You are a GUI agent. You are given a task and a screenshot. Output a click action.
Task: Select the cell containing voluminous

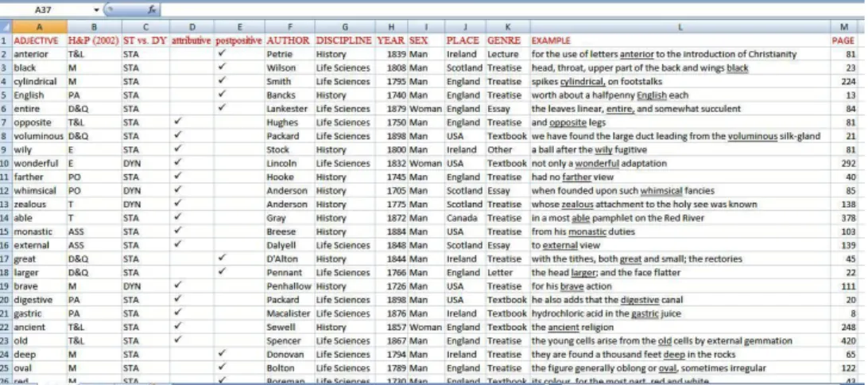[39, 136]
